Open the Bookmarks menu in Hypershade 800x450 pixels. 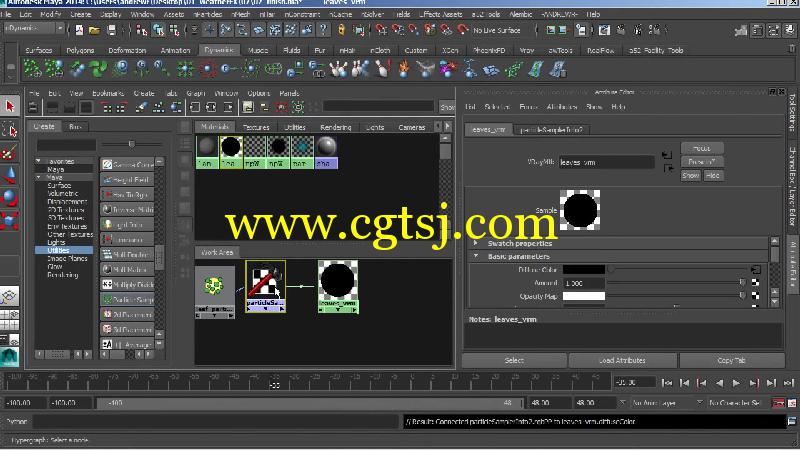pos(108,93)
